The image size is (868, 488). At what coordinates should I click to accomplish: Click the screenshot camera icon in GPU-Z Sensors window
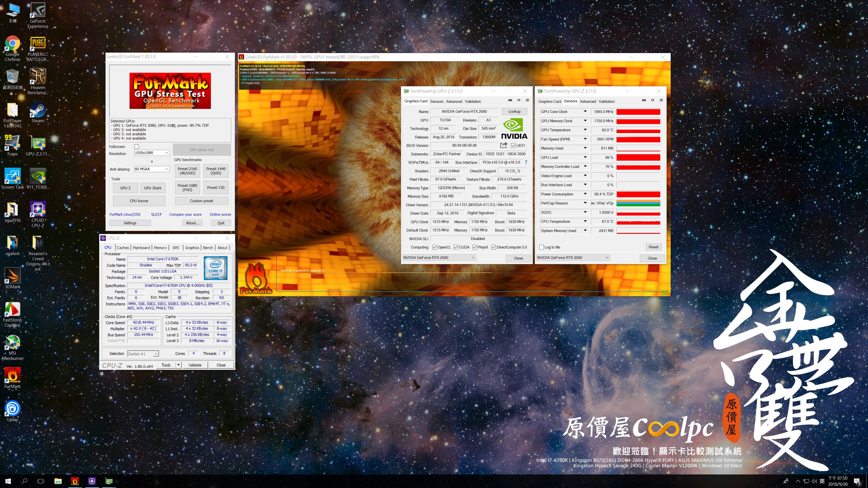(644, 100)
